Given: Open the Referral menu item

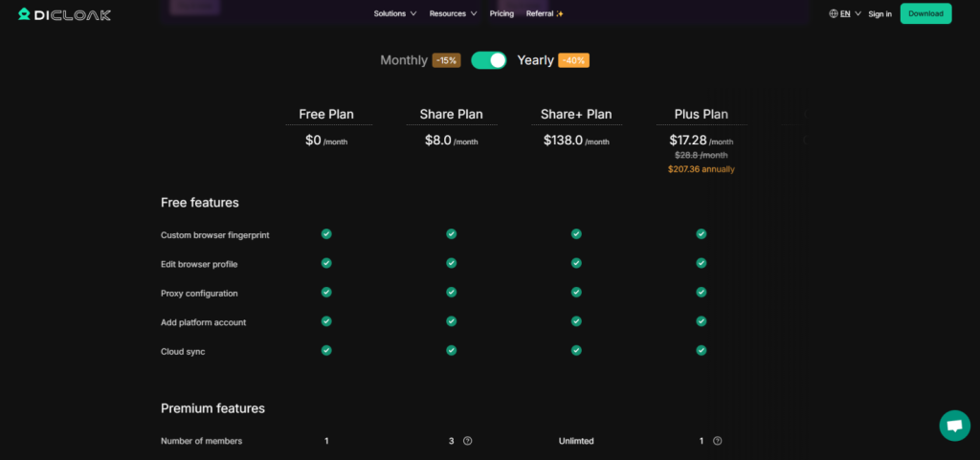Looking at the screenshot, I should (545, 14).
